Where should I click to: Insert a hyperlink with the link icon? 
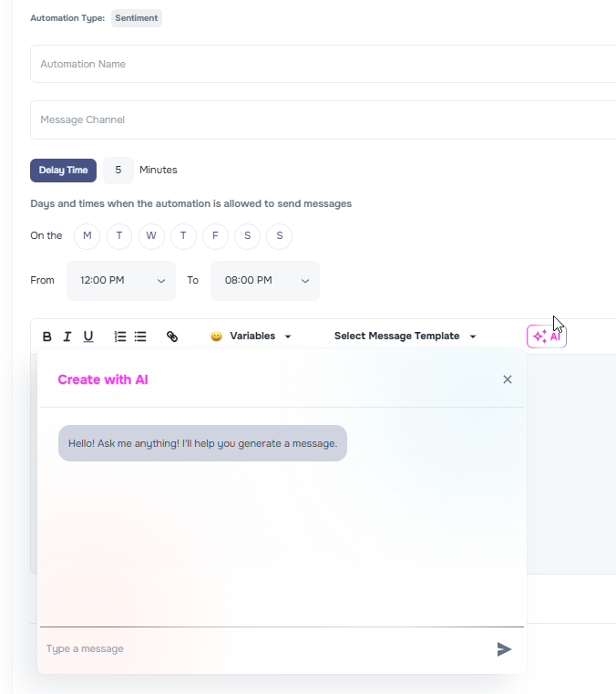point(172,337)
